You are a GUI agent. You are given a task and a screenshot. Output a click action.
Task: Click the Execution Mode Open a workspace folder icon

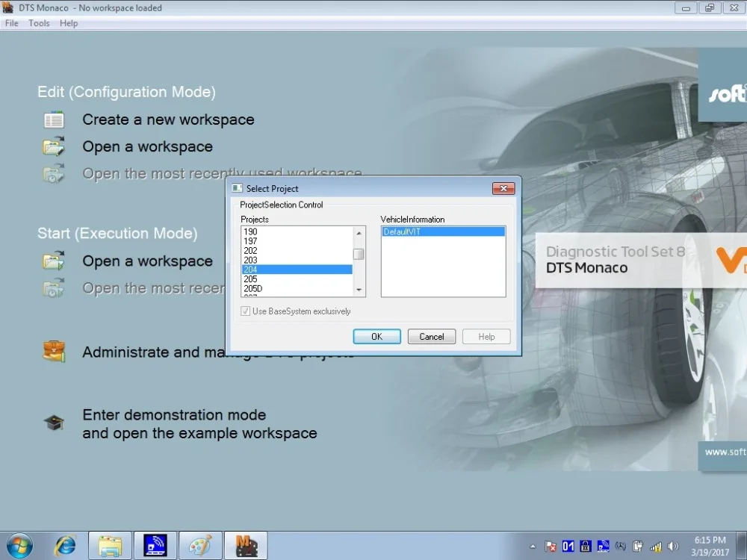(x=54, y=261)
